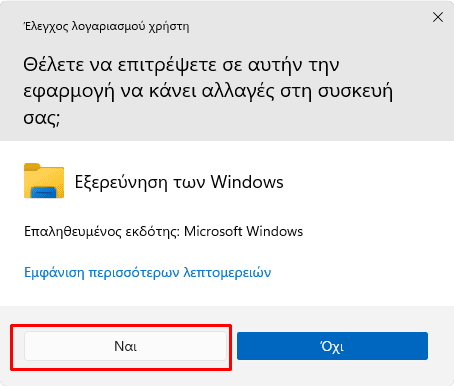
Task: Click the Έλεγχος λογαριασμού χρήστη title text
Action: (x=106, y=26)
